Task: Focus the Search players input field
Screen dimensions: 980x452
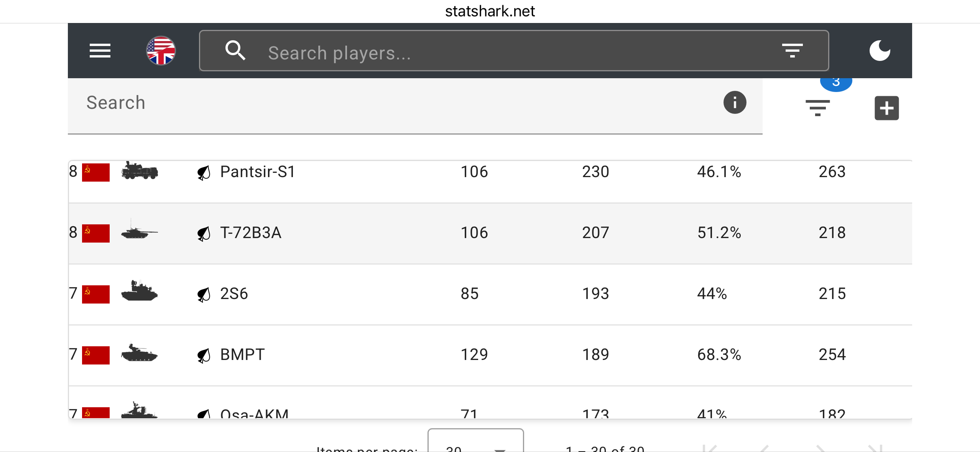Action: [x=498, y=53]
